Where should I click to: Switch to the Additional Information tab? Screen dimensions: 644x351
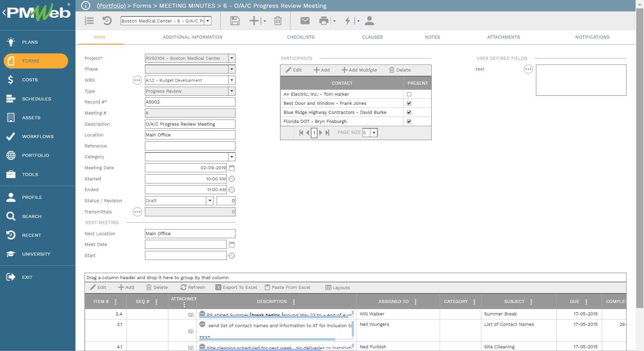coord(193,37)
